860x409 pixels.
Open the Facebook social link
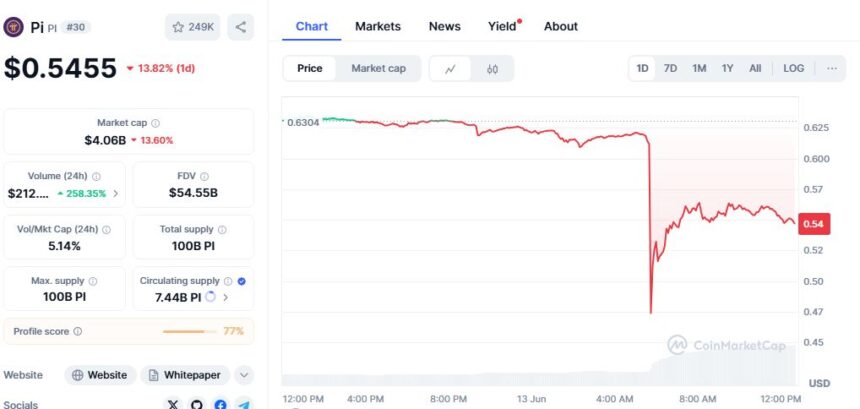click(220, 404)
